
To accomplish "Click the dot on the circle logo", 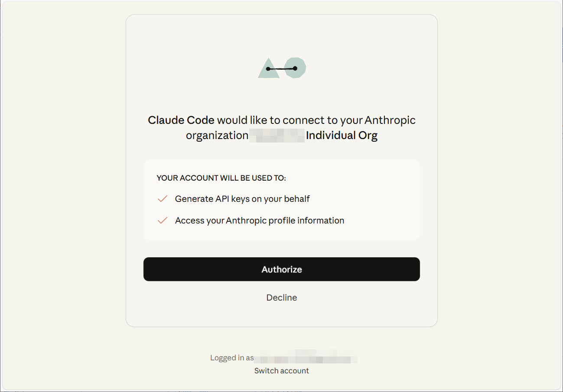I will click(x=295, y=68).
